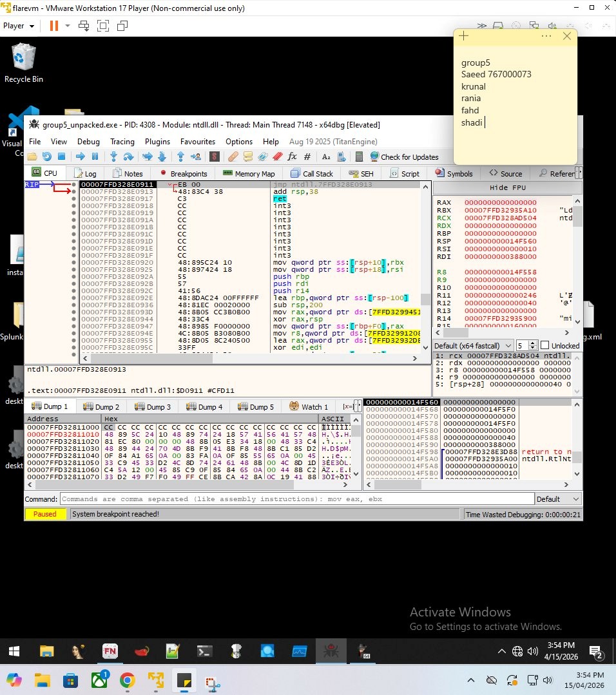Open the Variables hash icon

click(307, 157)
